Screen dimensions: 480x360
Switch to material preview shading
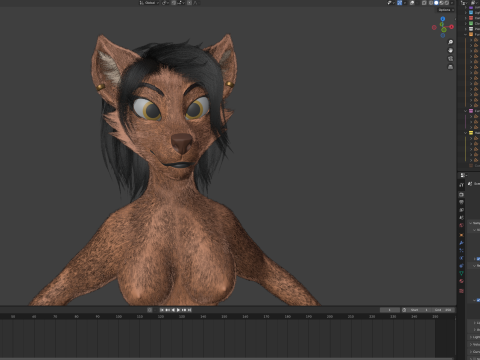(441, 3)
